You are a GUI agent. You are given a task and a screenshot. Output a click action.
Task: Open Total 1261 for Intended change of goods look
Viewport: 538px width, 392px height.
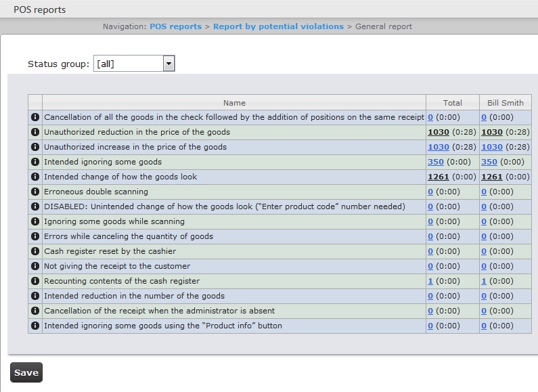click(x=438, y=177)
